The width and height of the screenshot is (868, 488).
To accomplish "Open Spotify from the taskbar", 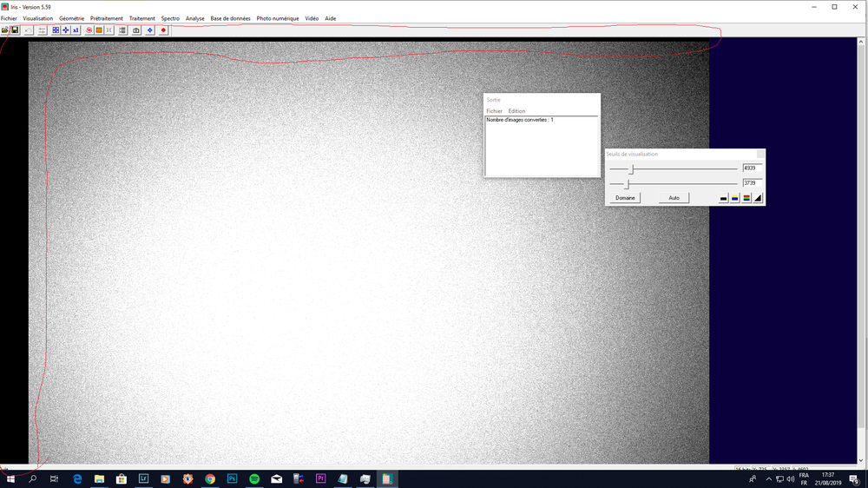I will (254, 479).
